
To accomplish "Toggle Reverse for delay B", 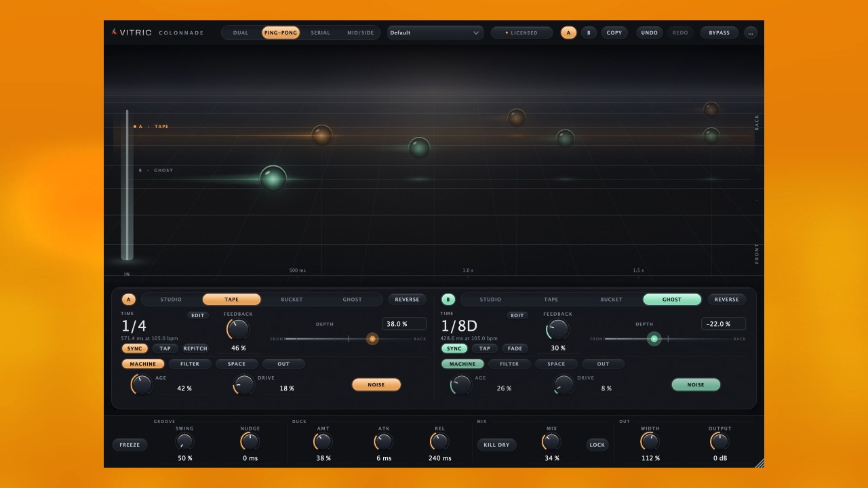I will (x=727, y=300).
